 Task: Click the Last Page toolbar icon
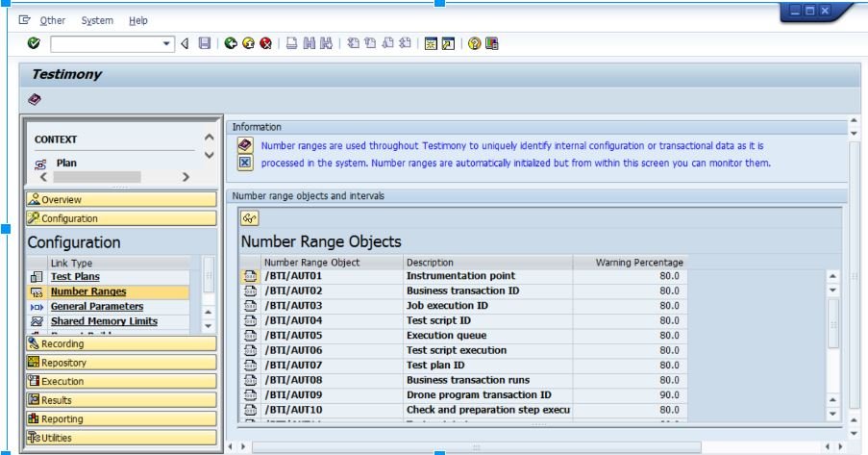406,43
